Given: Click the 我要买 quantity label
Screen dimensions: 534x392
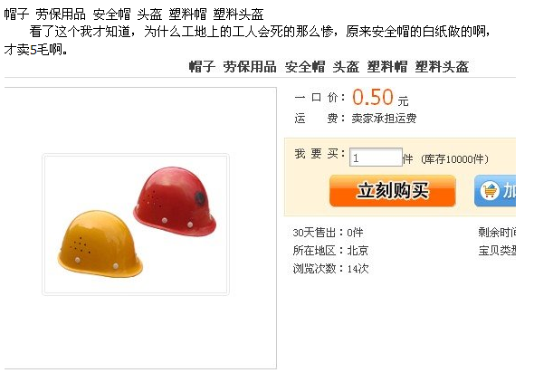Looking at the screenshot, I should click(319, 154).
